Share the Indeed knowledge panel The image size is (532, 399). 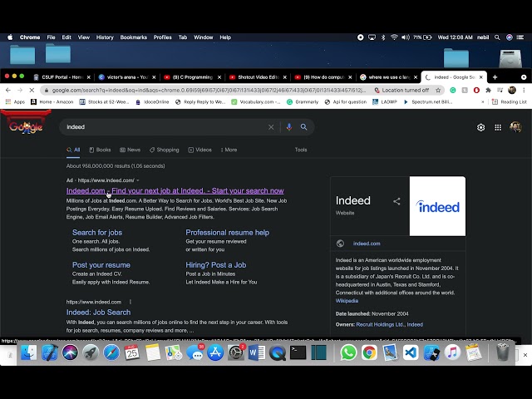(397, 201)
